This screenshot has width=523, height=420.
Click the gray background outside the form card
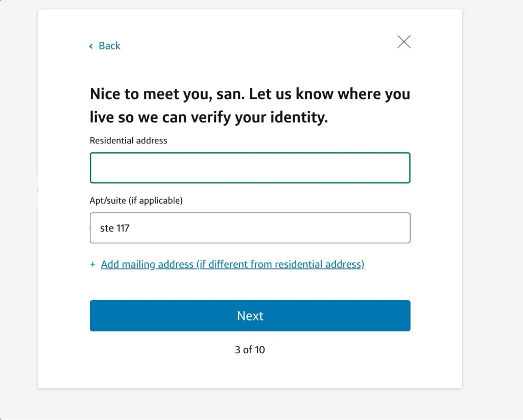coord(491,204)
